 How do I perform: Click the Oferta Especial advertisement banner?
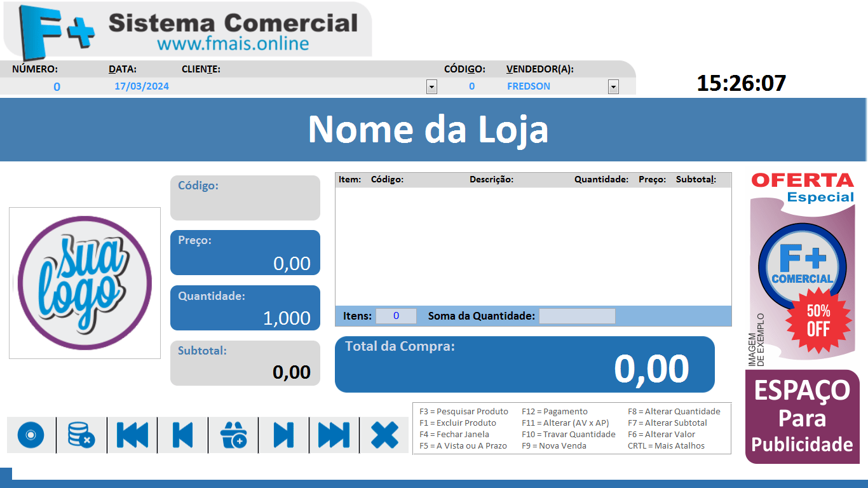pyautogui.click(x=802, y=267)
